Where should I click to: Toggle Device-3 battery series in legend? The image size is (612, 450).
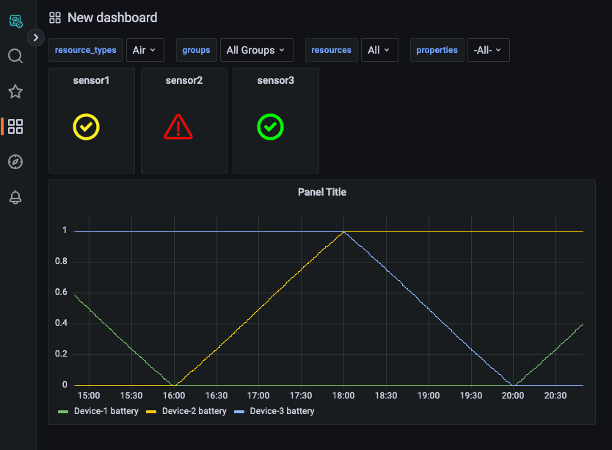coord(282,411)
